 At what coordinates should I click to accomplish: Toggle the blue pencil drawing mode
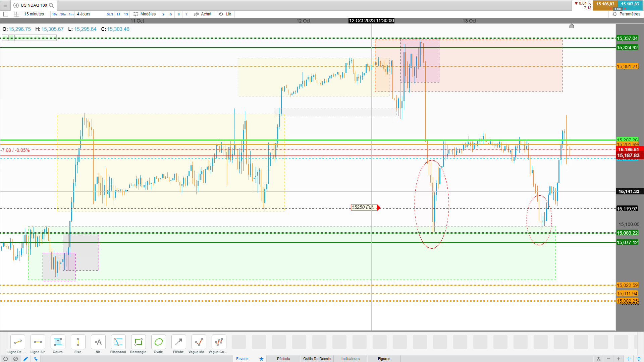(25, 359)
